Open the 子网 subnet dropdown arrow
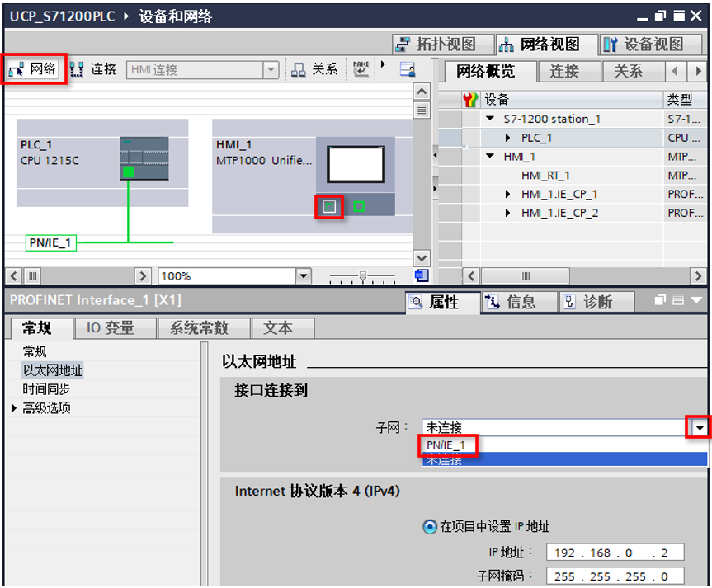 (x=699, y=427)
